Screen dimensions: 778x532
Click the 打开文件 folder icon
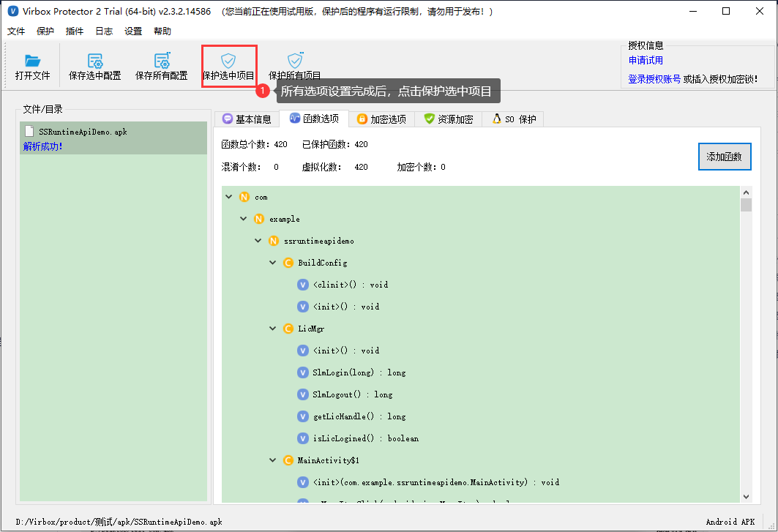point(33,61)
